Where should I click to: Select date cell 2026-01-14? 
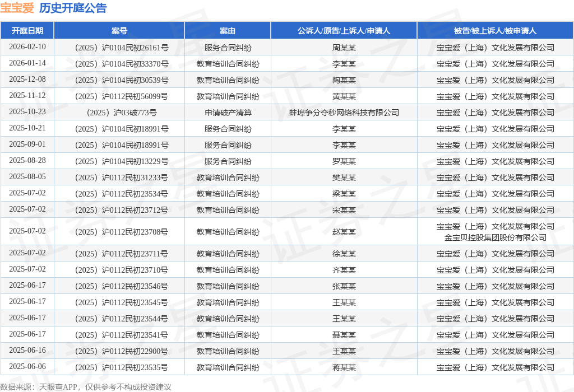pyautogui.click(x=27, y=63)
